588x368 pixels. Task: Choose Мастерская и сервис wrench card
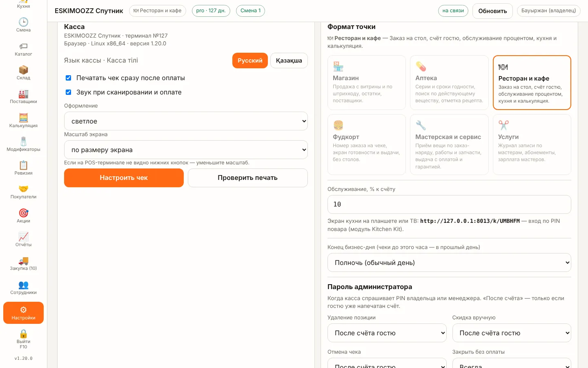point(449,145)
